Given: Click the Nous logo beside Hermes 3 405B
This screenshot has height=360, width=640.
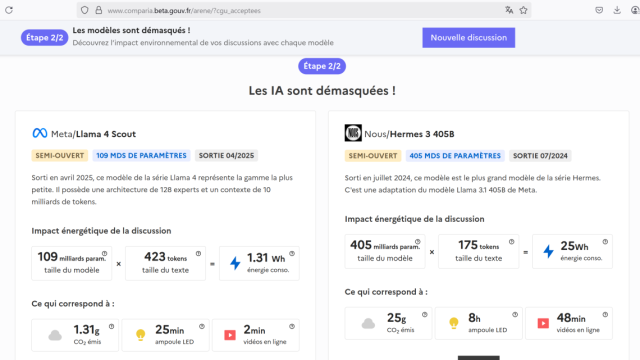Looking at the screenshot, I should click(x=353, y=133).
